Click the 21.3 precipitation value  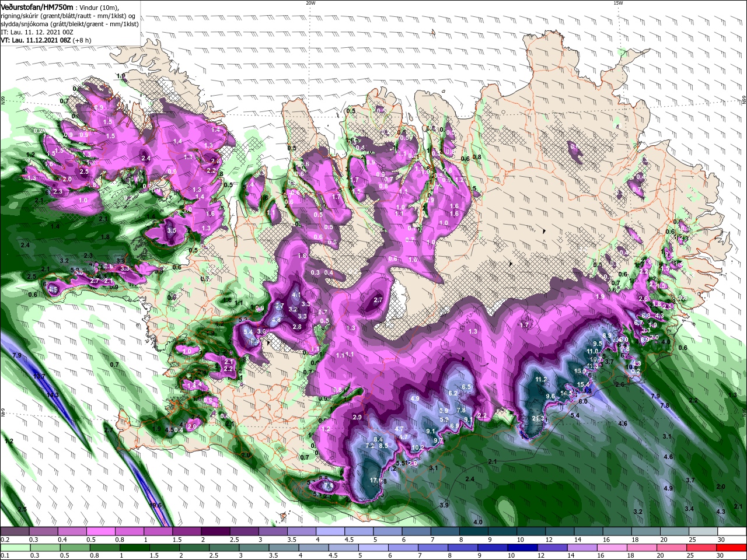click(x=538, y=418)
